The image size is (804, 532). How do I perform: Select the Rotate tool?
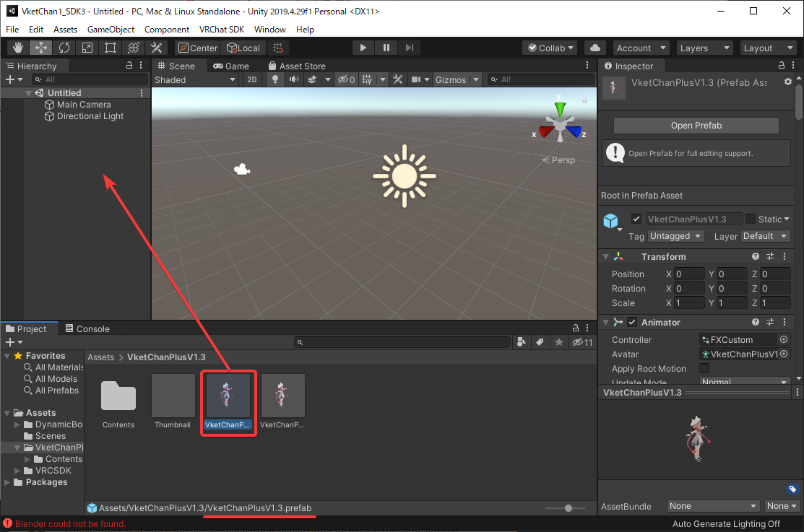[64, 48]
